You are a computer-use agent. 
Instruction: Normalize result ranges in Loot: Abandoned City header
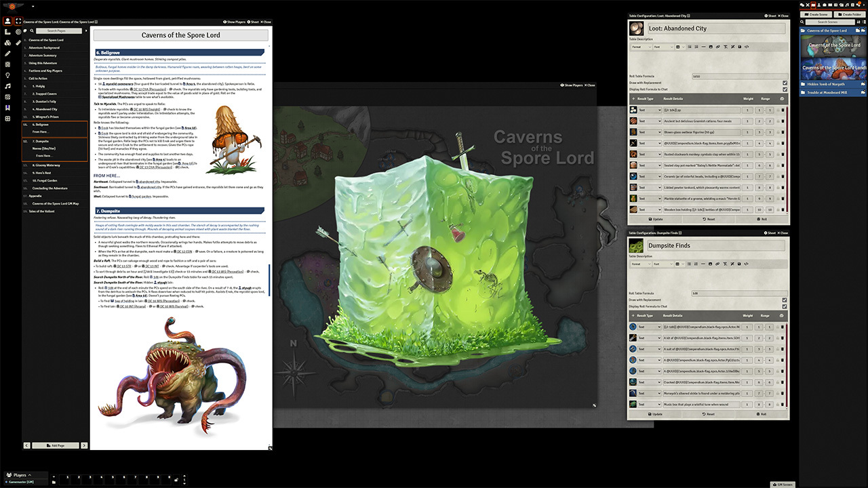tap(783, 98)
